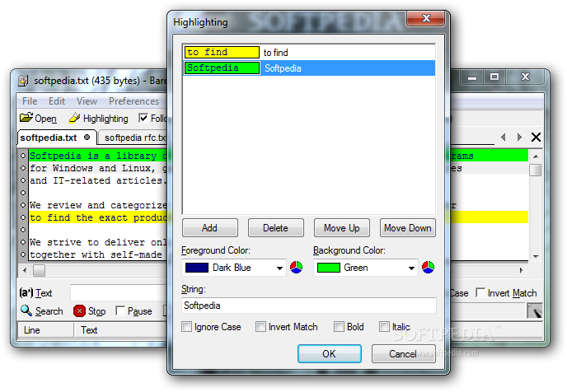Toggle the Invert Match checkbox in Highlighting dialog

(260, 327)
